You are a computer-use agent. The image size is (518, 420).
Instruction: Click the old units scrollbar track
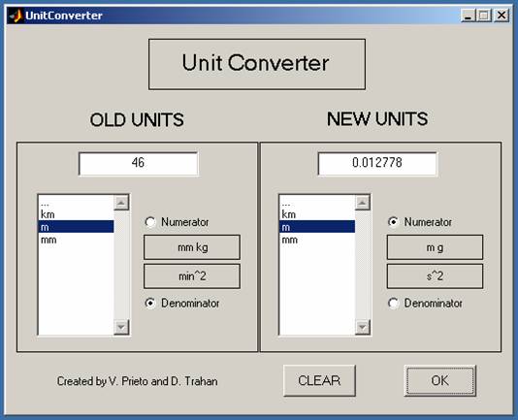121,265
